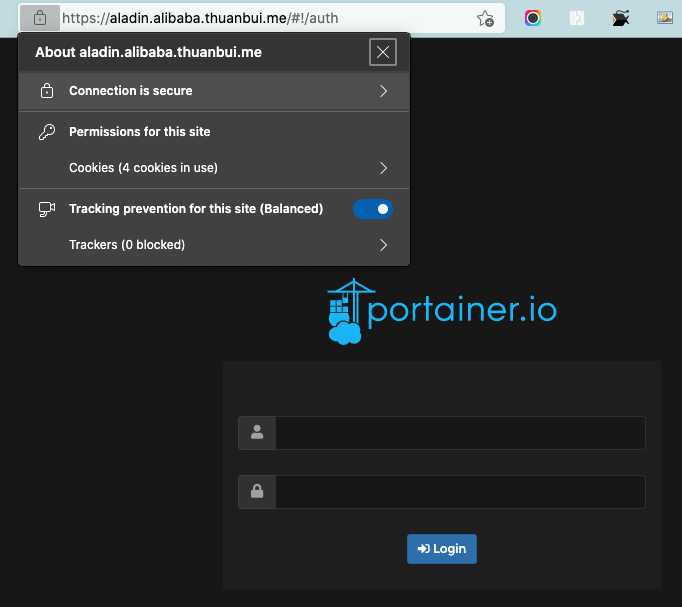Open Trackers blocked list
This screenshot has height=607, width=682.
click(214, 245)
